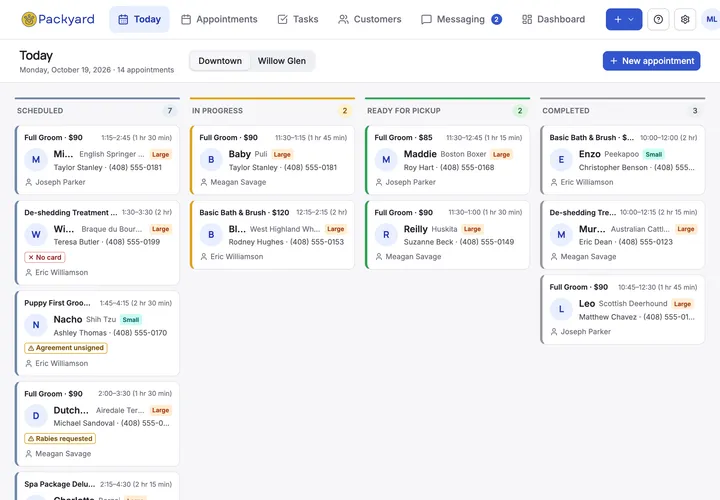Click the READY FOR PICKUP column header
Image resolution: width=720 pixels, height=500 pixels.
(x=404, y=111)
